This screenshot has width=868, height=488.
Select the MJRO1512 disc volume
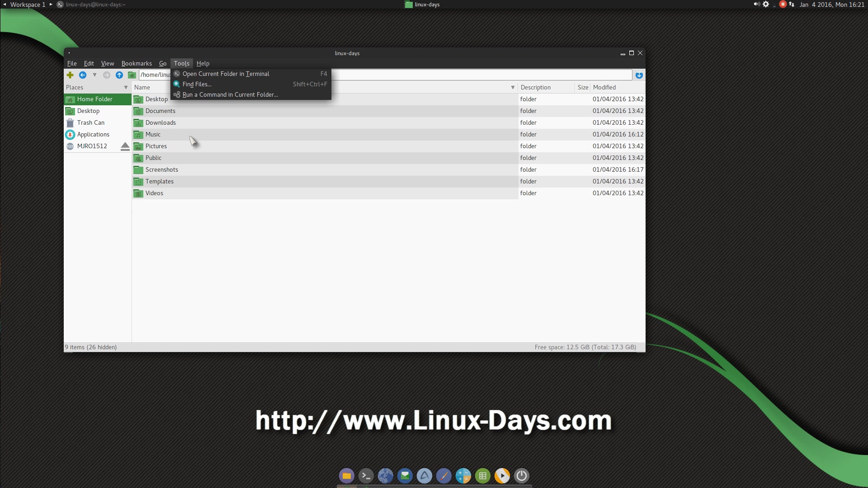pos(92,146)
